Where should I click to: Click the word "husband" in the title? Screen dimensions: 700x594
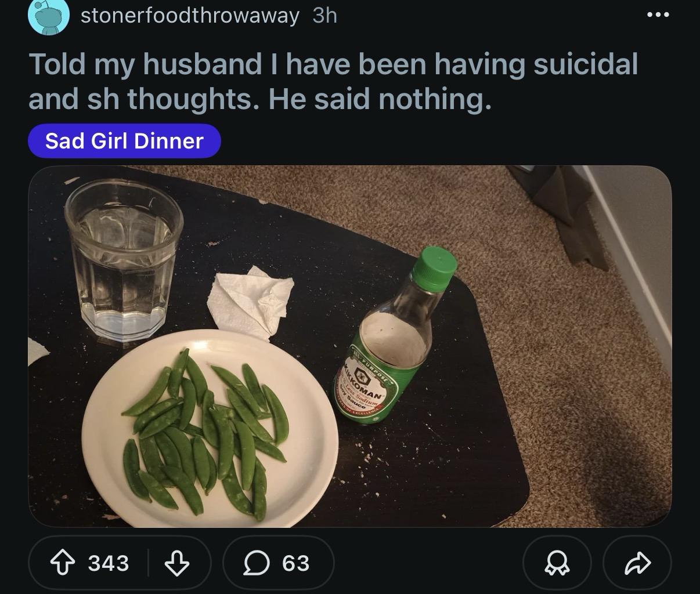pyautogui.click(x=202, y=64)
